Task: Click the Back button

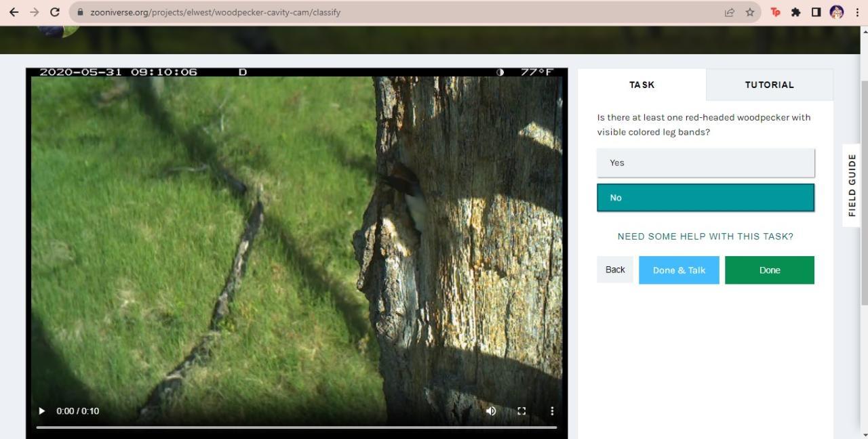Action: click(615, 270)
